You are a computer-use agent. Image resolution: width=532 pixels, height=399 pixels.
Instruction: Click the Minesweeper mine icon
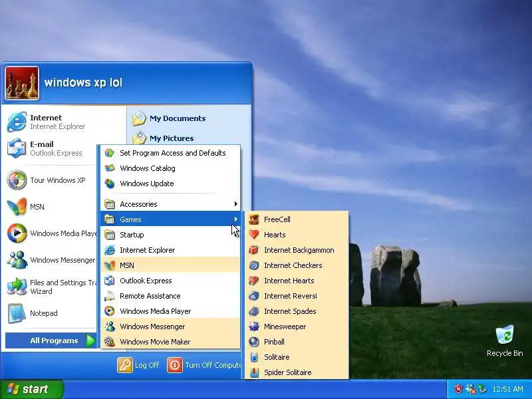coord(254,327)
